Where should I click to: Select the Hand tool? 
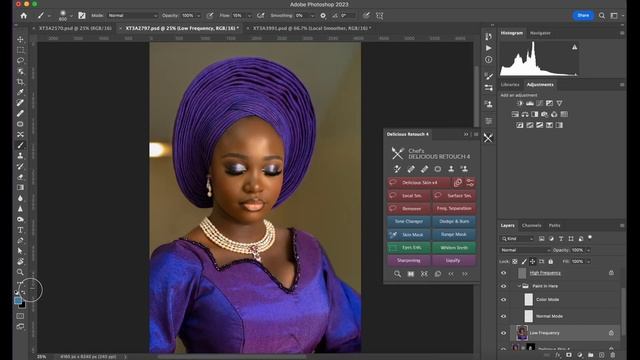[20, 262]
